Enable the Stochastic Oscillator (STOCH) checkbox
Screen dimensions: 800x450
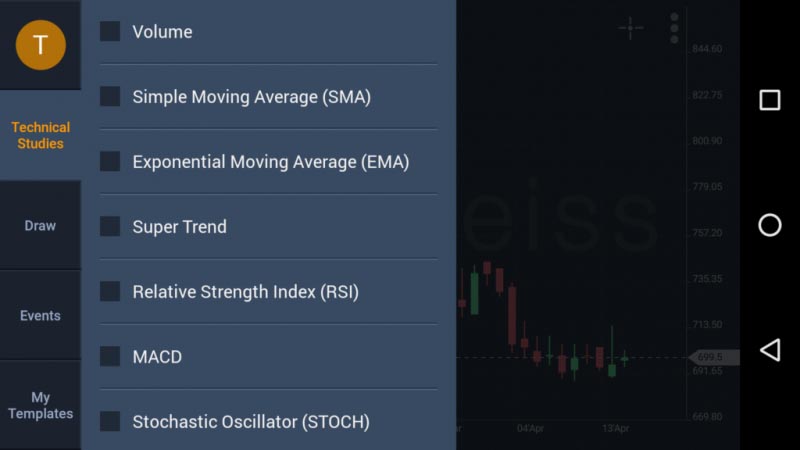pyautogui.click(x=110, y=422)
